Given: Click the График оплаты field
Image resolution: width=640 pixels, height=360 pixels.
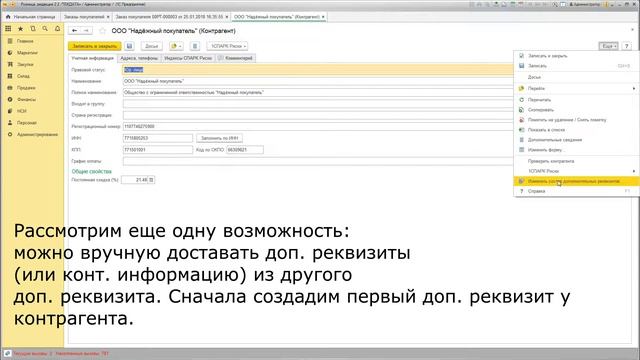Looking at the screenshot, I should 318,161.
